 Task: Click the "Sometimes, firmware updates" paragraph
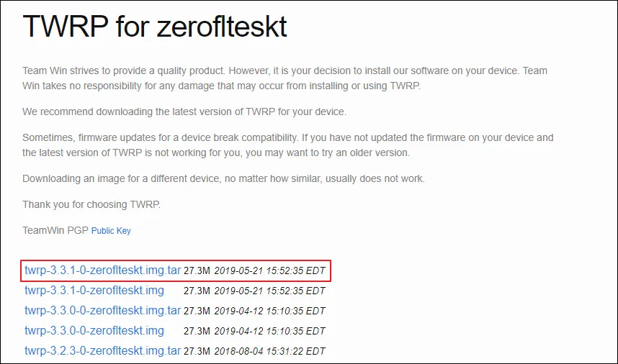point(287,145)
